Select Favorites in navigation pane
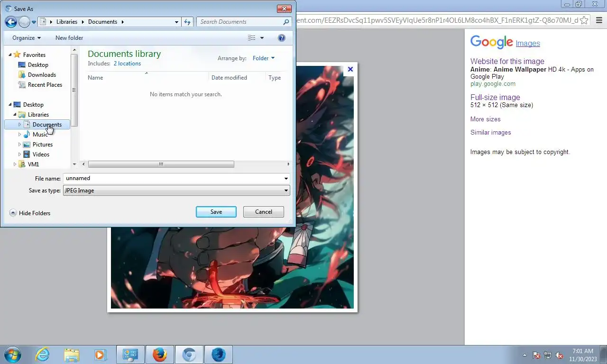Image resolution: width=607 pixels, height=364 pixels. click(34, 55)
